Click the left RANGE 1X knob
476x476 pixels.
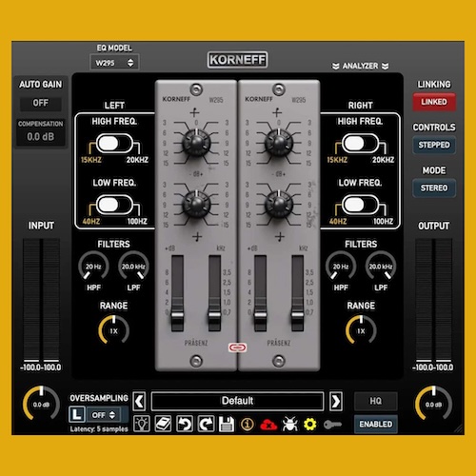pyautogui.click(x=113, y=330)
